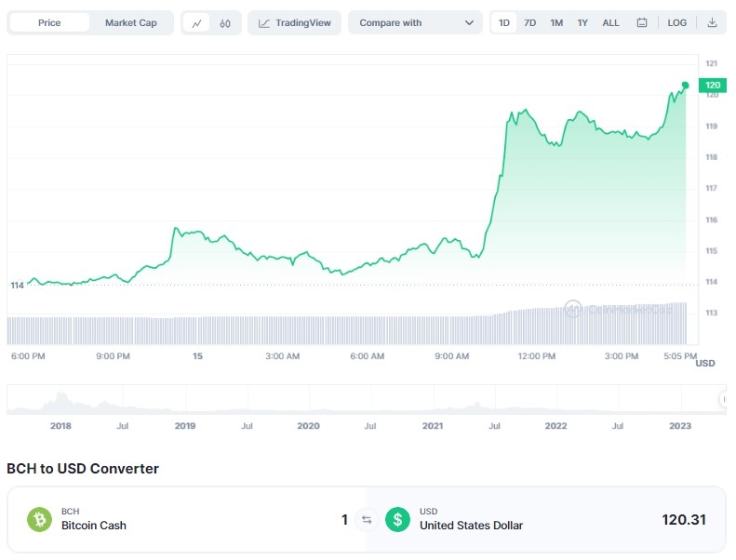This screenshot has height=560, width=736.
Task: Click 2021 in timeline navigator
Action: point(433,426)
